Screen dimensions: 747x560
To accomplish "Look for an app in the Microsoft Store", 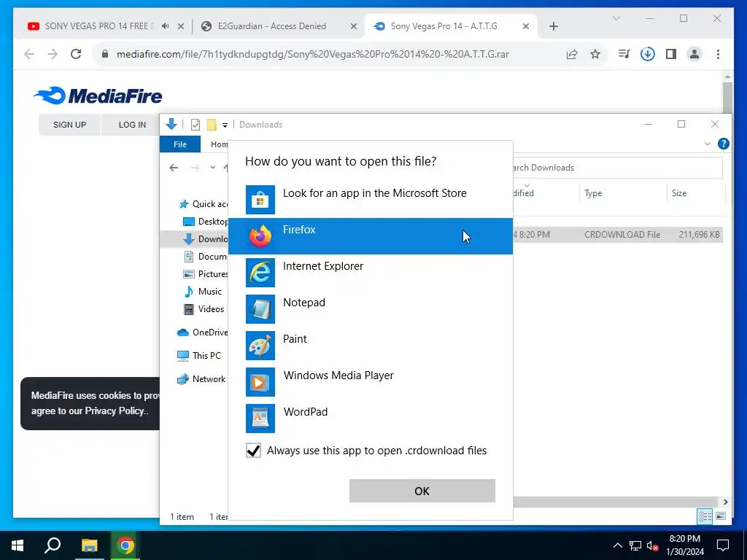I will pyautogui.click(x=370, y=200).
